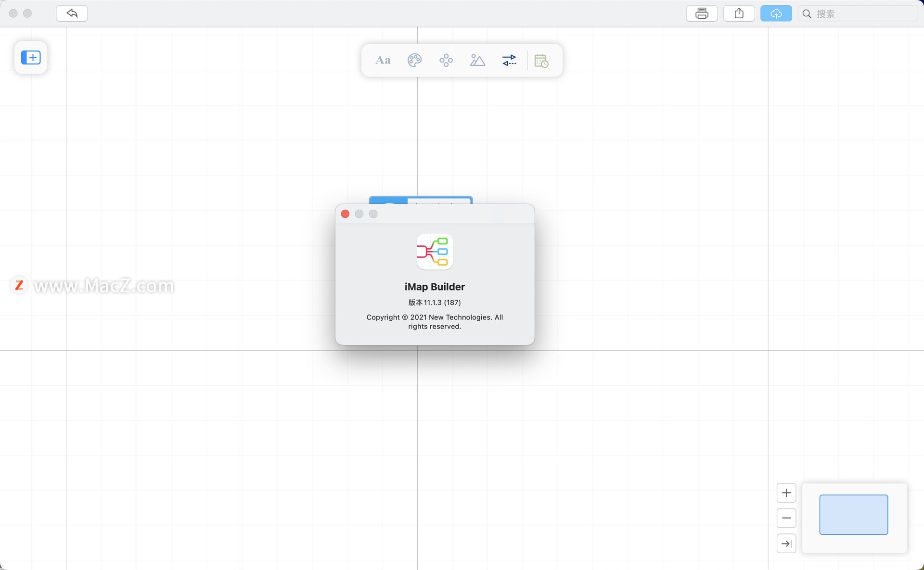Click the back arrow button in title bar
The image size is (924, 570).
(x=72, y=13)
